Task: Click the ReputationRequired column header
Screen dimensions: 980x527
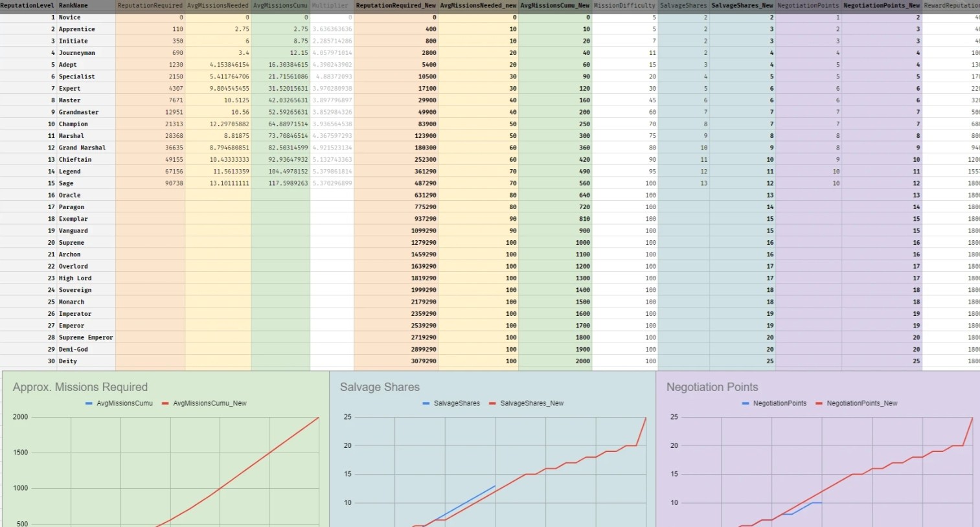Action: (150, 5)
